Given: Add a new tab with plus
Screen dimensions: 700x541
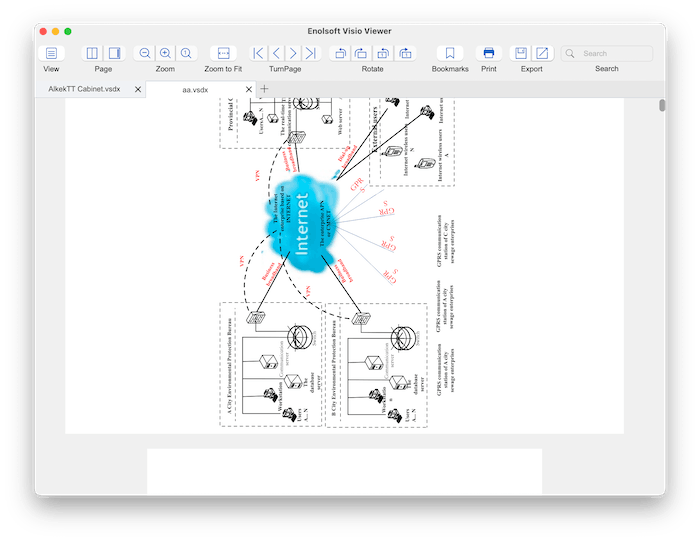Looking at the screenshot, I should 264,90.
